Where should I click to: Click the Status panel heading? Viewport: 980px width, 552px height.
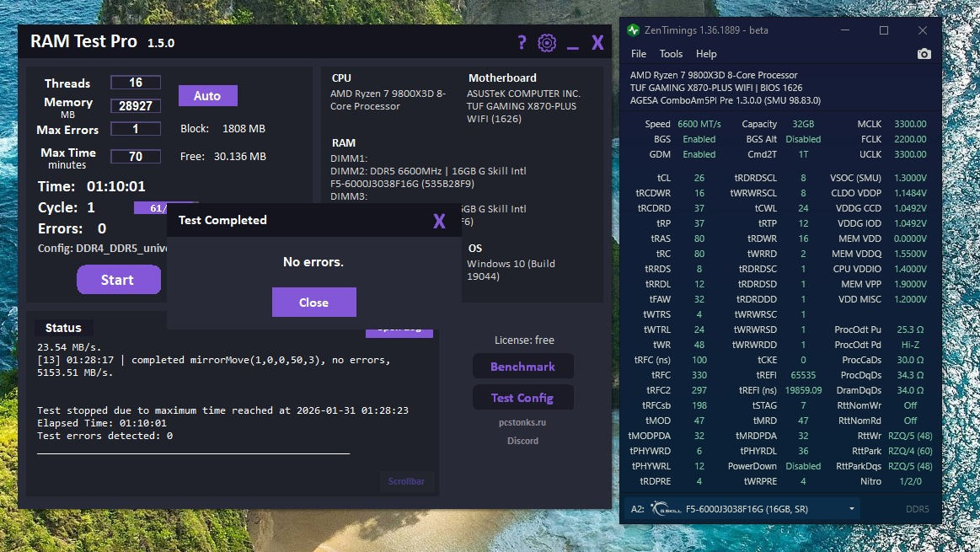click(x=63, y=328)
